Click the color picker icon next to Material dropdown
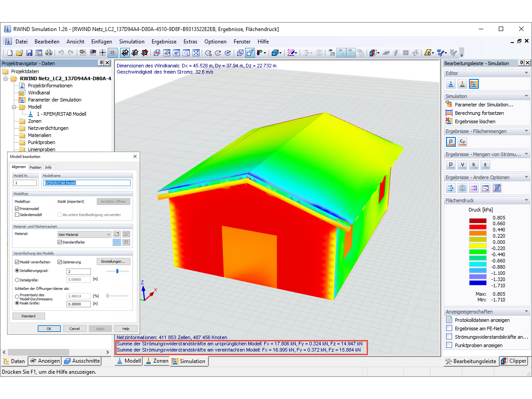Image resolution: width=532 pixels, height=399 pixels. click(x=117, y=234)
